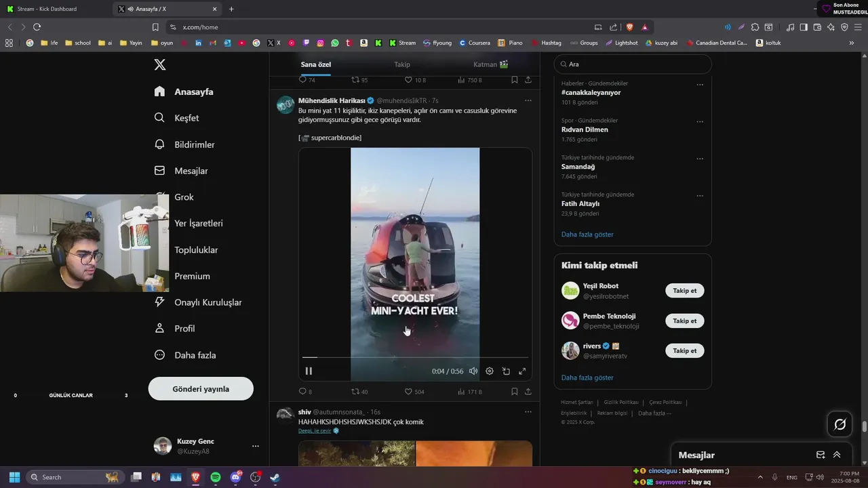Click the Ara search field
868x488 pixels.
(633, 64)
